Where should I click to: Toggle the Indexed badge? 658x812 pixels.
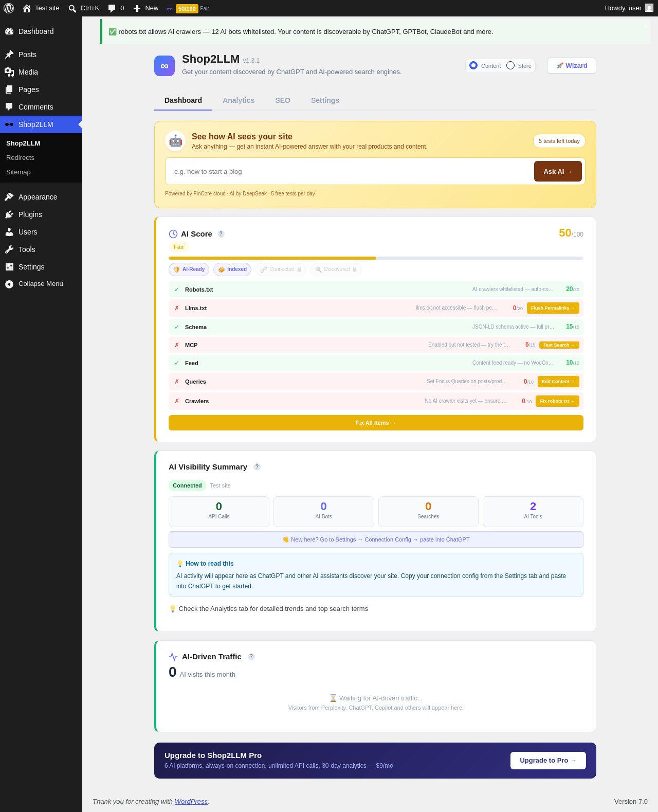[232, 269]
